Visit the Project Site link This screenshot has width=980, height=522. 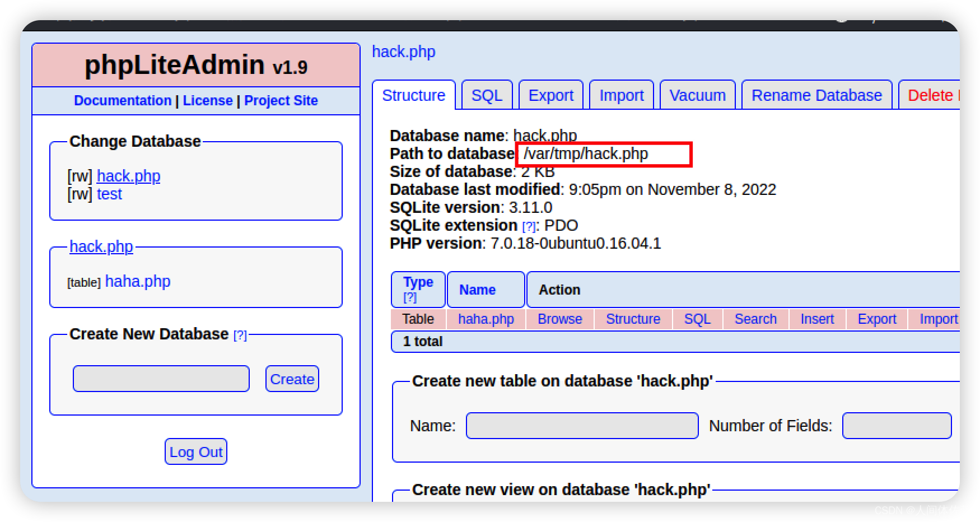coord(281,100)
